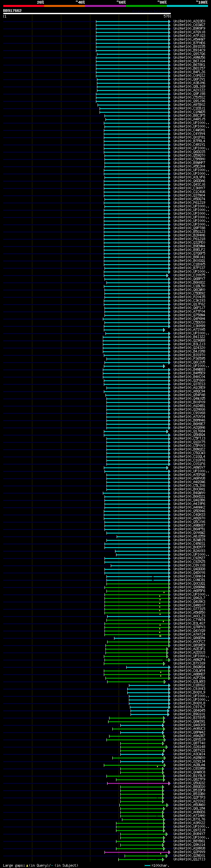The width and height of the screenshot is (211, 868).
Task: Click the purple ~60% identity legend segment
Action: pyautogui.click(x=105, y=6)
